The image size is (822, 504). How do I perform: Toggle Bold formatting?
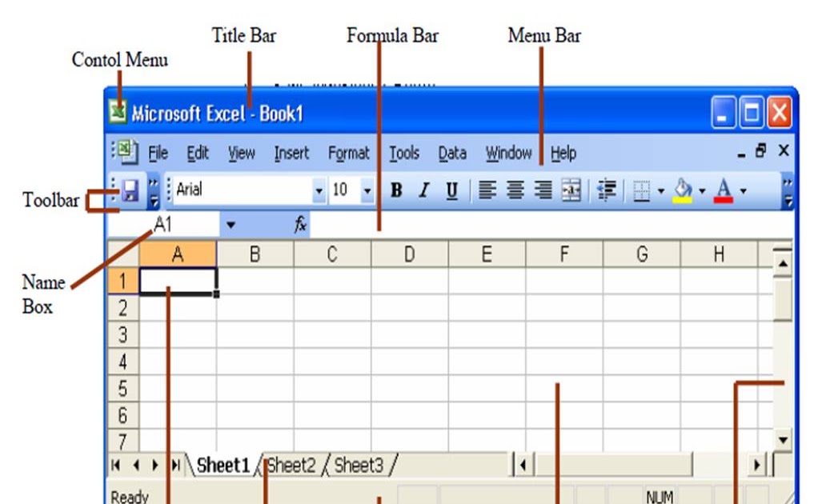tap(396, 190)
